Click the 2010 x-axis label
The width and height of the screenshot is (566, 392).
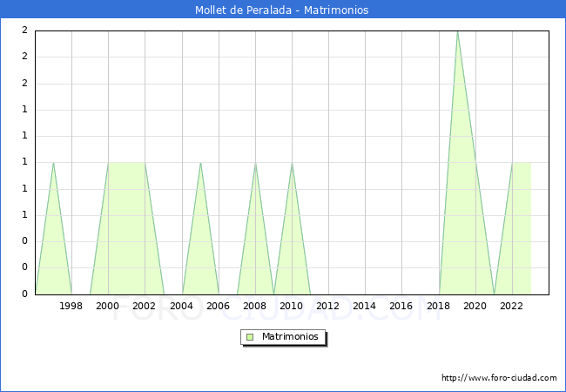tap(292, 306)
